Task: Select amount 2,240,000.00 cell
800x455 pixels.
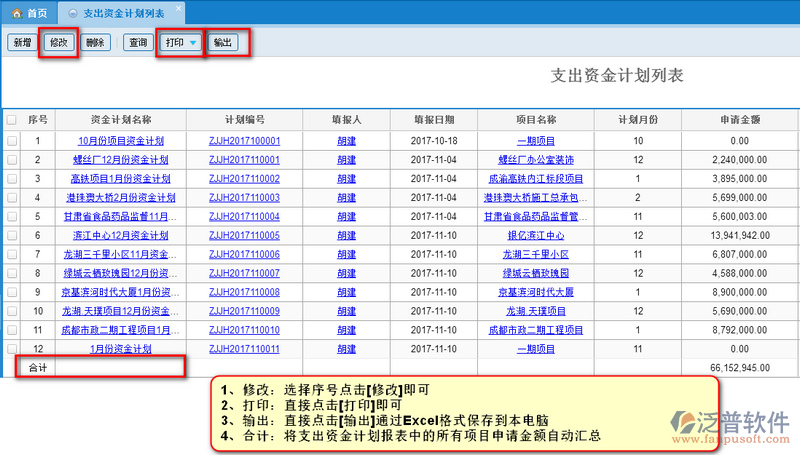Action: (740, 160)
